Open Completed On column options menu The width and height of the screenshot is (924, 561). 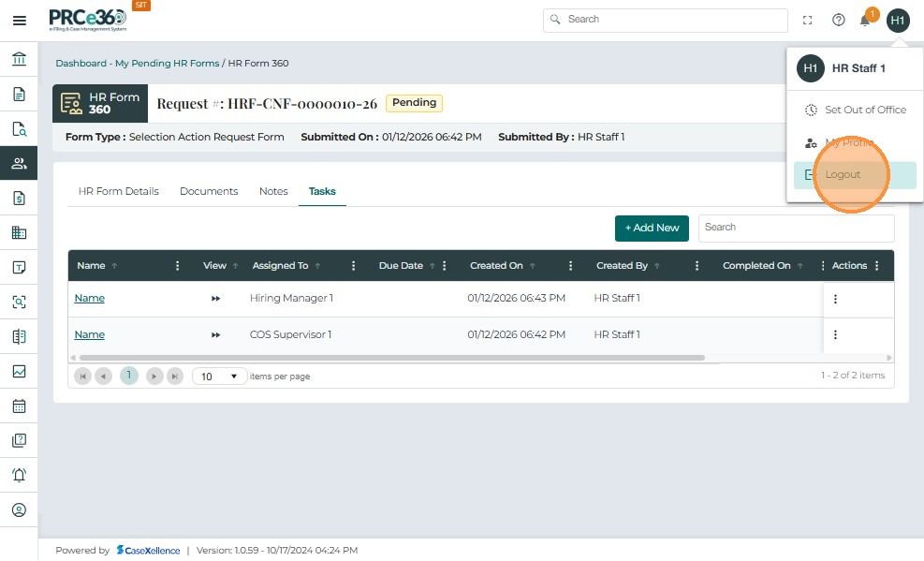click(823, 266)
